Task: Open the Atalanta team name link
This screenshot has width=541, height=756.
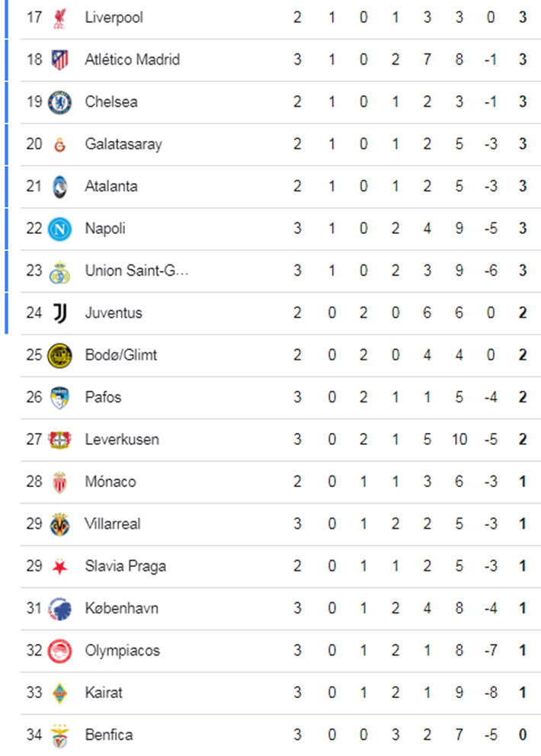Action: click(111, 186)
